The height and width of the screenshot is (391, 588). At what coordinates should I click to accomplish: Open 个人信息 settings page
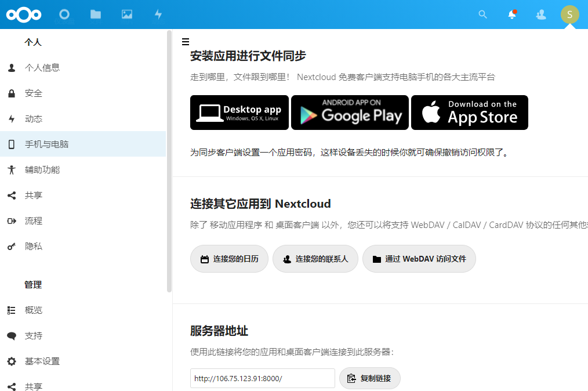[83, 68]
